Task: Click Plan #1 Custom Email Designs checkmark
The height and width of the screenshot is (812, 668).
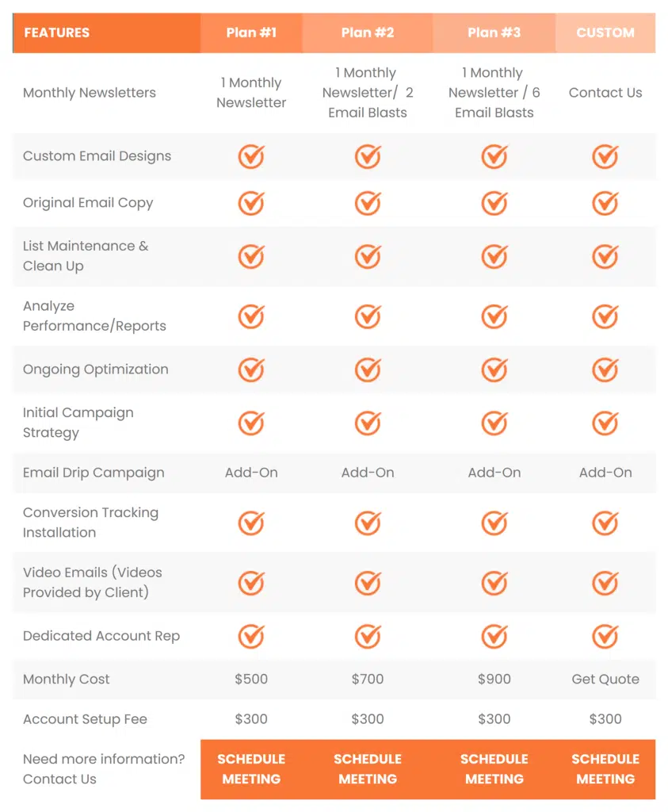Action: tap(251, 156)
